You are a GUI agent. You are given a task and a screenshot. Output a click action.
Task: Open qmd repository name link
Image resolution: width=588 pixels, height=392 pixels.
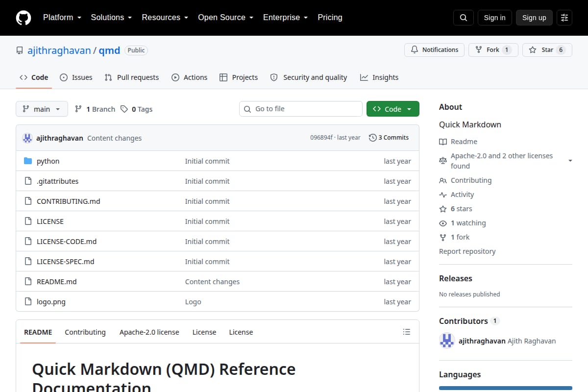109,50
